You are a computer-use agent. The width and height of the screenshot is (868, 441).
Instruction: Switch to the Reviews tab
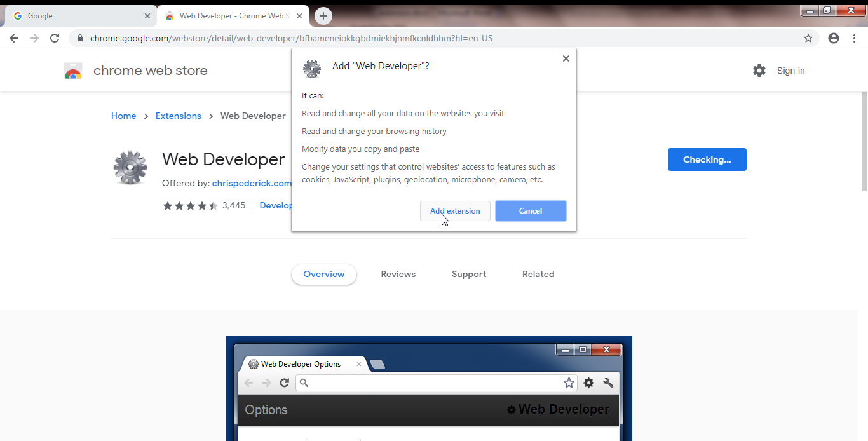click(x=398, y=274)
